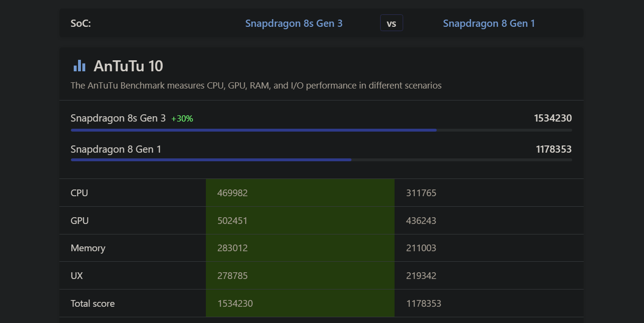Click the Snapdragon 8s Gen 3 label above its bar

[x=118, y=118]
